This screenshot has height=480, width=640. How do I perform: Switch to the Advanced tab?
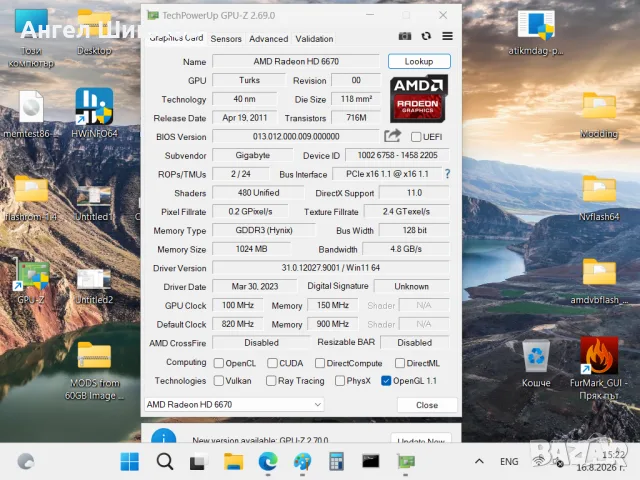269,39
